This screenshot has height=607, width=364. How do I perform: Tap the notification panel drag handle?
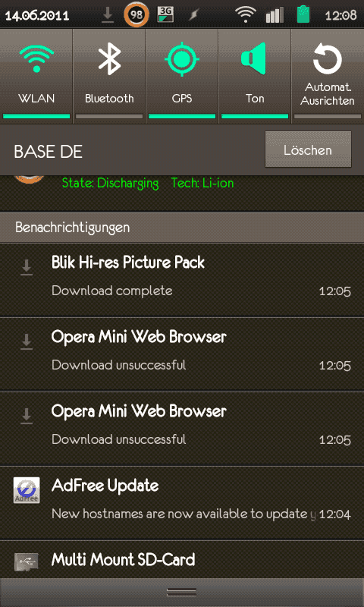pos(182,593)
